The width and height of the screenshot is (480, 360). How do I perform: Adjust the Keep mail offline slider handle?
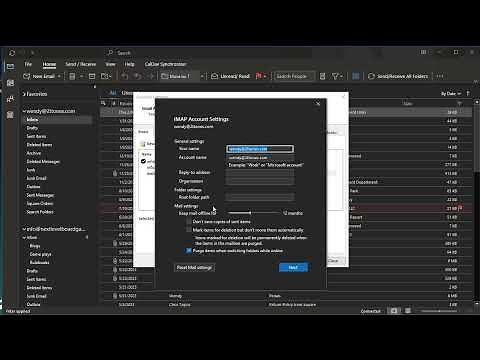point(250,213)
